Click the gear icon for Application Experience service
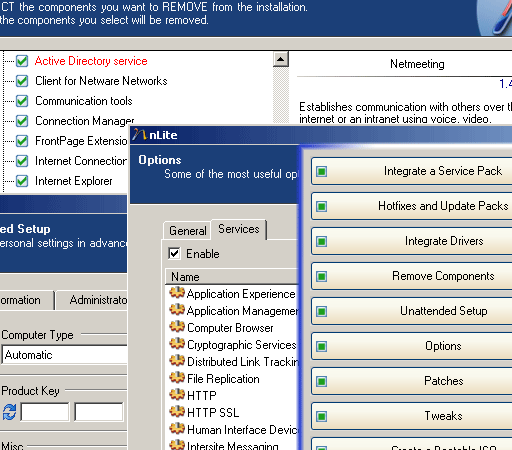Viewport: 512px width, 450px height. click(x=177, y=293)
